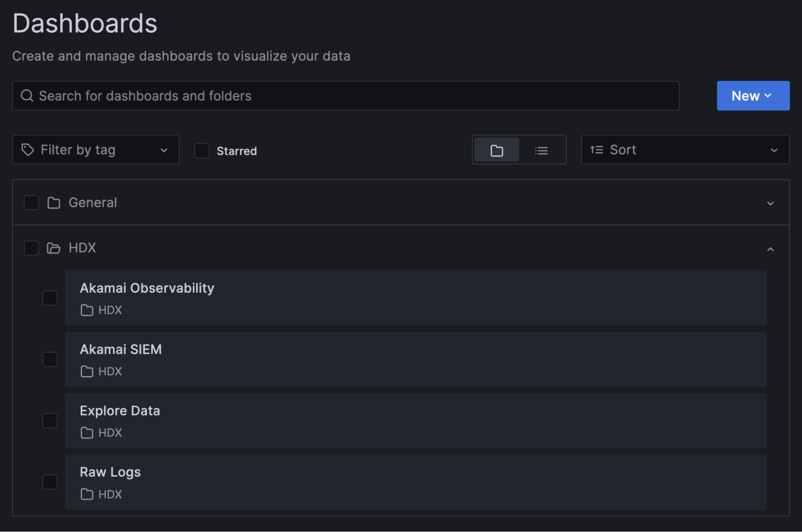
Task: Open the Akamai Observability dashboard
Action: click(147, 288)
